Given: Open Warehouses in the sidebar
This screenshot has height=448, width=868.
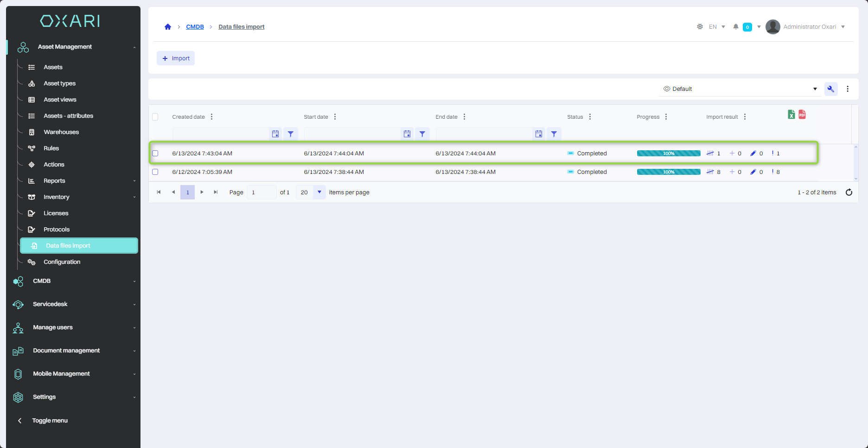Looking at the screenshot, I should pyautogui.click(x=61, y=132).
